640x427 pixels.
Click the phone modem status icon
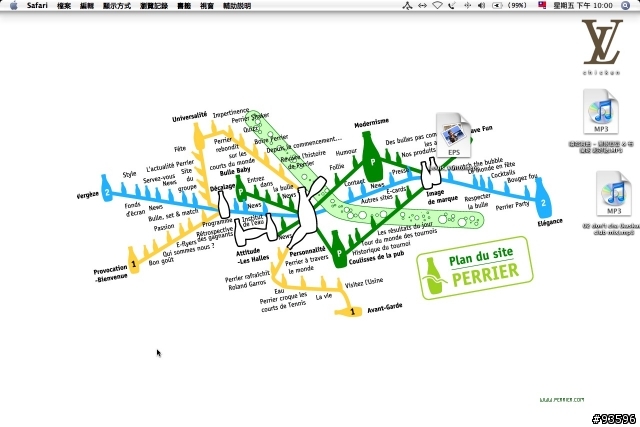pyautogui.click(x=452, y=5)
